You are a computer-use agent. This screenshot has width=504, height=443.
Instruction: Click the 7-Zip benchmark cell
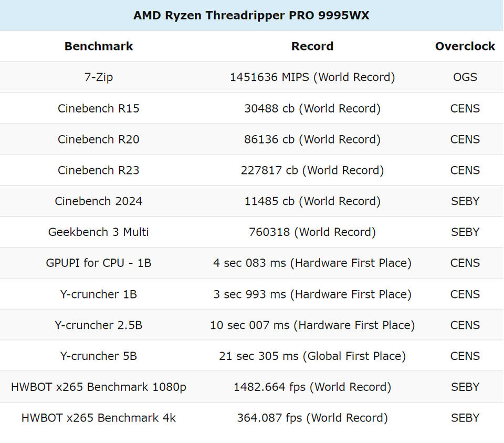[99, 77]
